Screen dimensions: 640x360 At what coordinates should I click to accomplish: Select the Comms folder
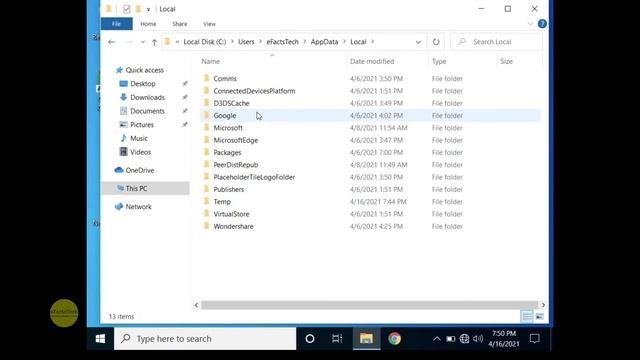pyautogui.click(x=225, y=79)
